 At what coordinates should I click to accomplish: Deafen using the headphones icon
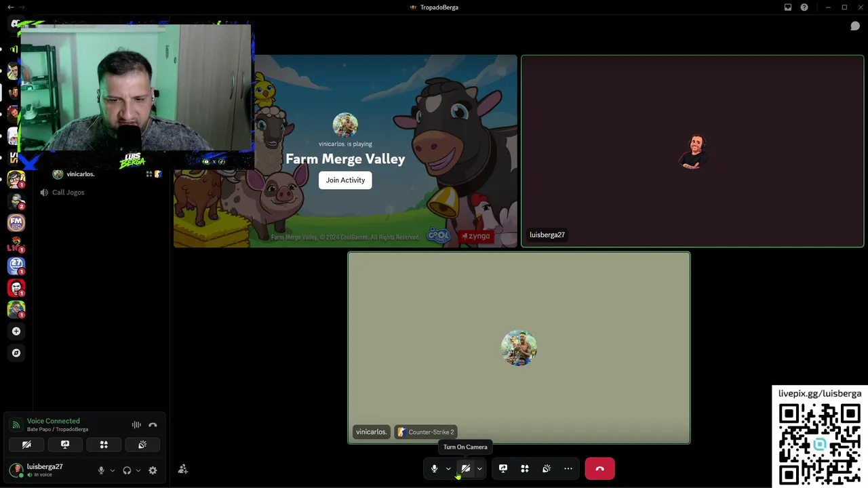127,470
